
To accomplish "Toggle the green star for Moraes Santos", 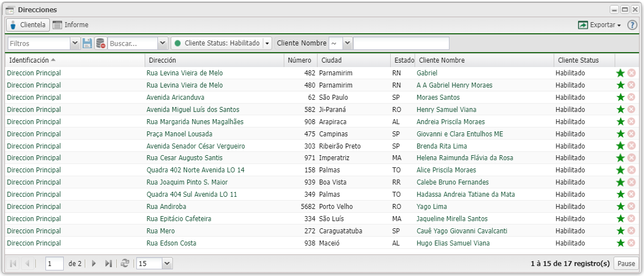I will (621, 98).
